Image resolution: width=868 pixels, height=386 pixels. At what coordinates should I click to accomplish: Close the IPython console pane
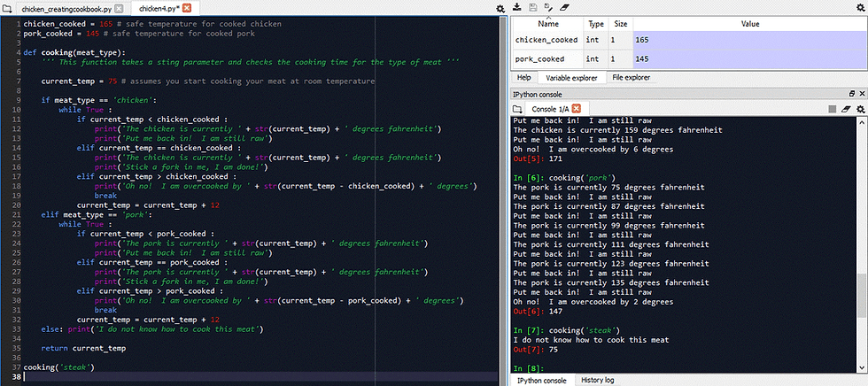point(861,94)
